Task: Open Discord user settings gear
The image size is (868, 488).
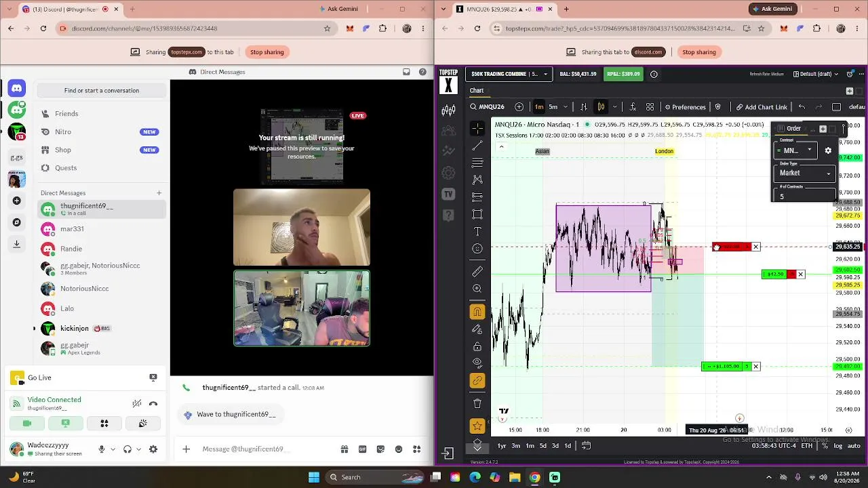Action: 153,449
